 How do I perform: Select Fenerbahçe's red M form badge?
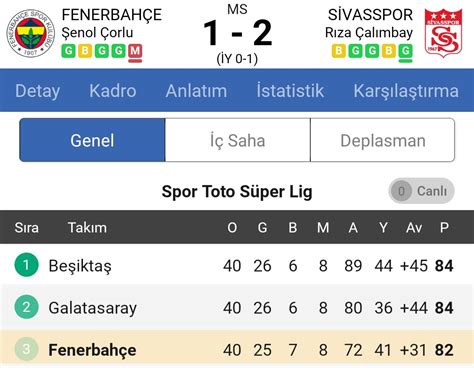point(135,52)
